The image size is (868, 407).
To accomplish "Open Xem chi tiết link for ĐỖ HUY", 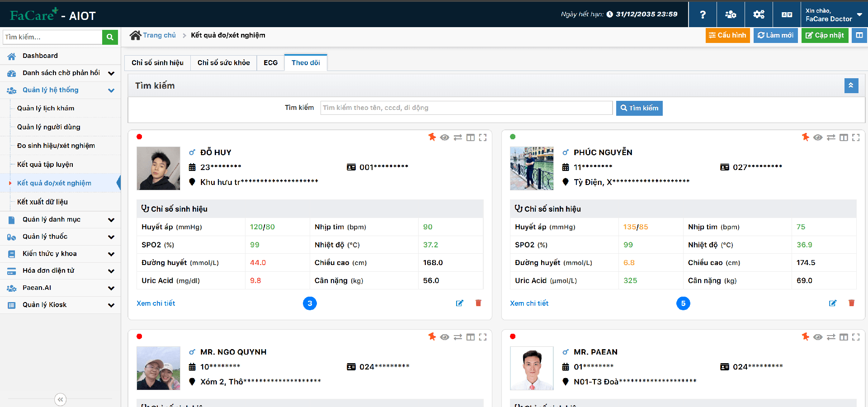I will pos(156,303).
